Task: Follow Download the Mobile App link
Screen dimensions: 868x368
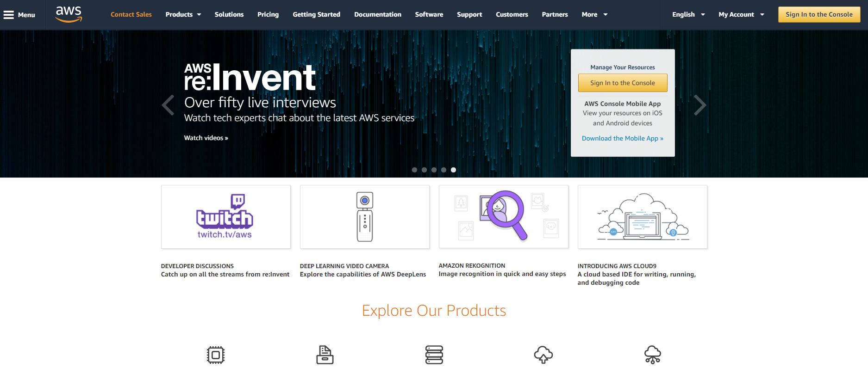Action: [x=623, y=138]
